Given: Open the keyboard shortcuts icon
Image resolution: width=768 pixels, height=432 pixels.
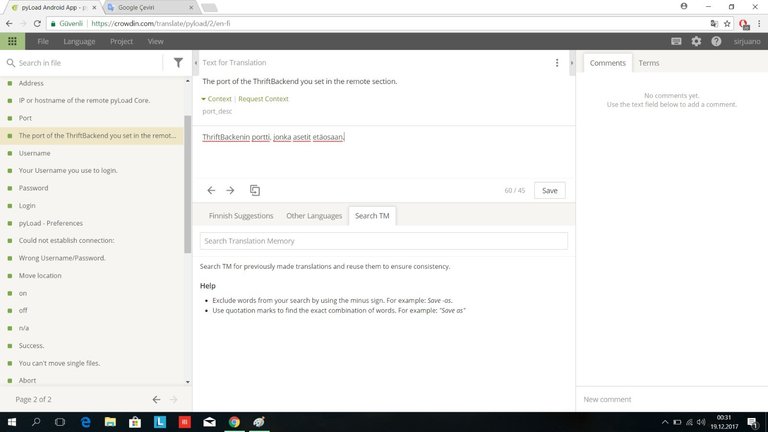Looking at the screenshot, I should [x=676, y=41].
